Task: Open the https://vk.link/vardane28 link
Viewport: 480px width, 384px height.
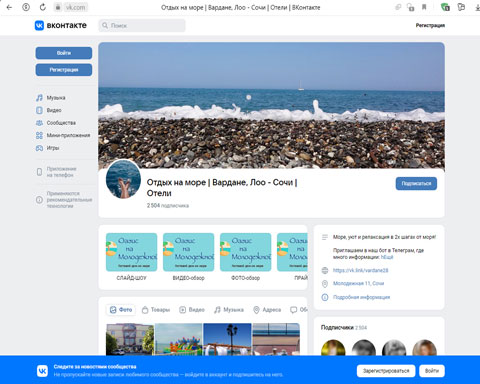Action: (360, 270)
